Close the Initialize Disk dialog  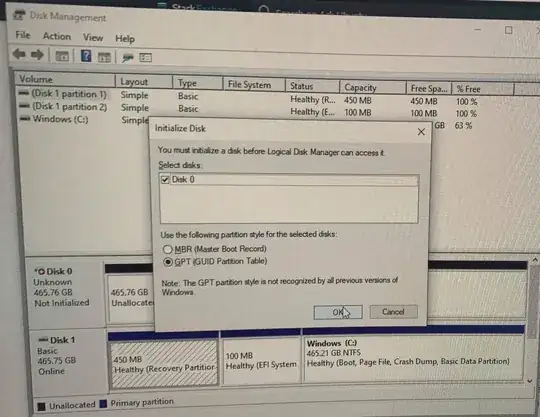tap(421, 132)
